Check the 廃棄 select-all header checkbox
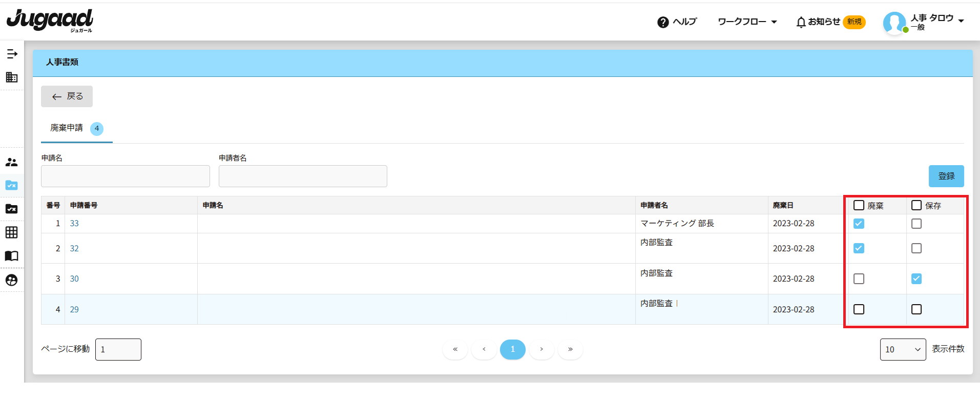 tap(859, 205)
